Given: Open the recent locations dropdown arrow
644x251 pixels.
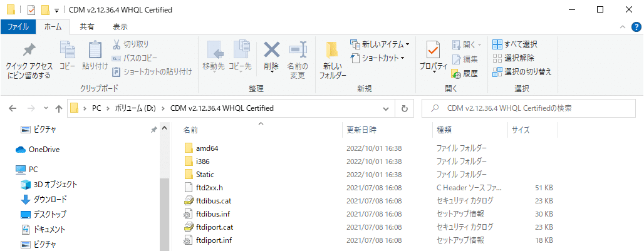Looking at the screenshot, I should 46,109.
